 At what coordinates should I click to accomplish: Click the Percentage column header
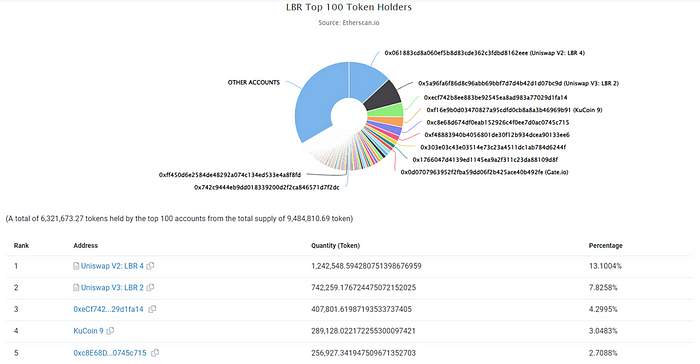click(x=605, y=246)
